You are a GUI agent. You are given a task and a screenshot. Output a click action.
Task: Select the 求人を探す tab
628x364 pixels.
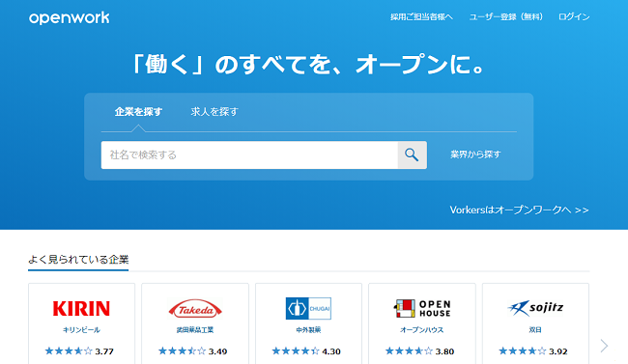click(214, 112)
